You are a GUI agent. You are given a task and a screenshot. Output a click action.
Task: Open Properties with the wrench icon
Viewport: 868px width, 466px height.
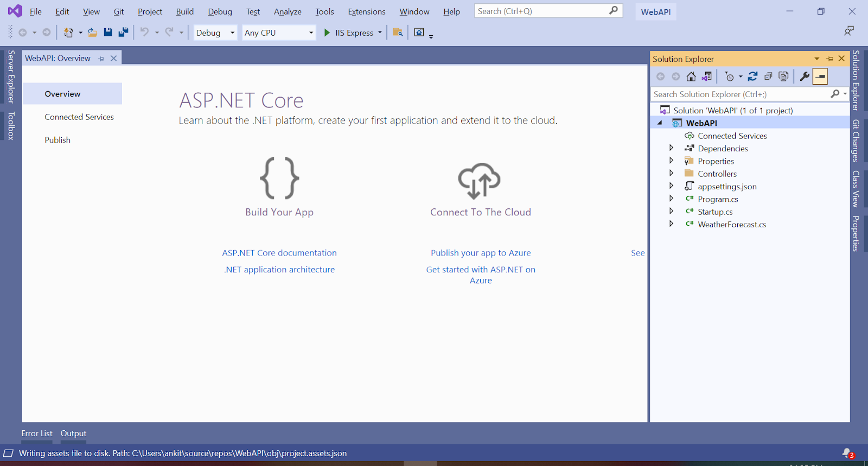tap(805, 76)
